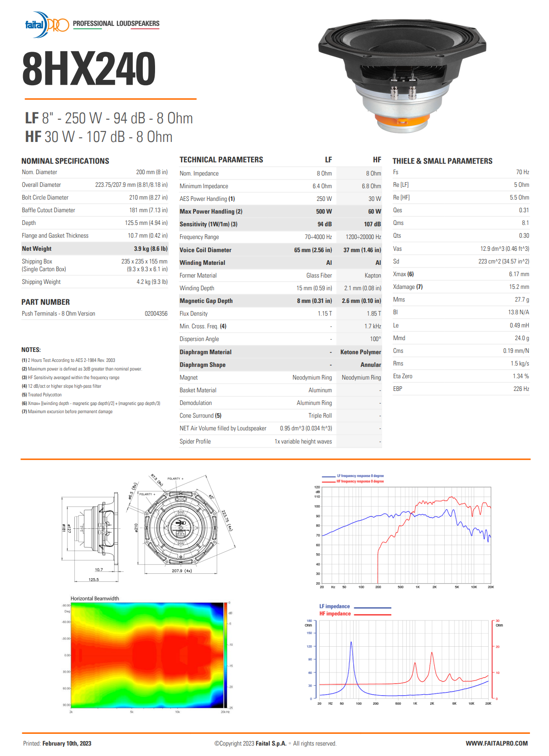Click the Shipping Weight value 4.2 kg
The width and height of the screenshot is (549, 756).
pos(152,282)
